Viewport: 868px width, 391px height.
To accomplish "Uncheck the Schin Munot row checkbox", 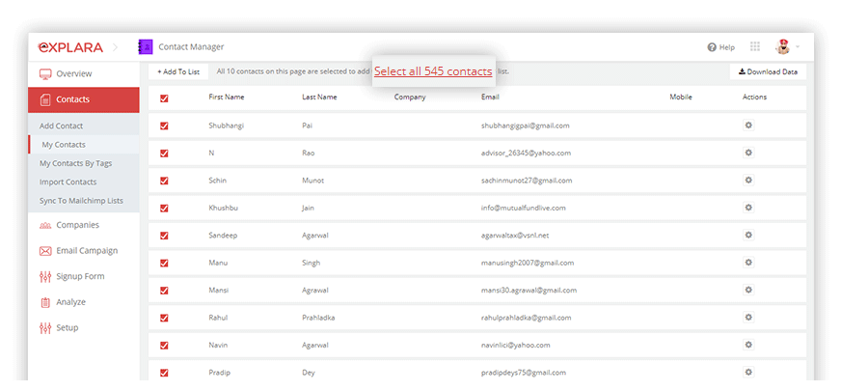I will (x=164, y=181).
